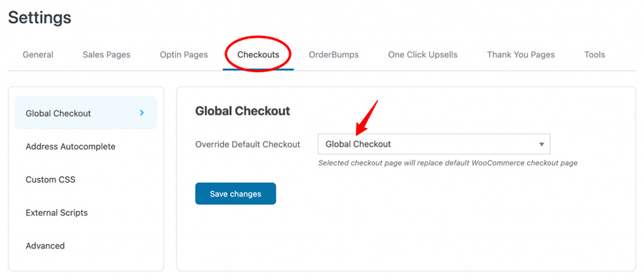Switch to the General tab
The image size is (644, 280).
[38, 55]
